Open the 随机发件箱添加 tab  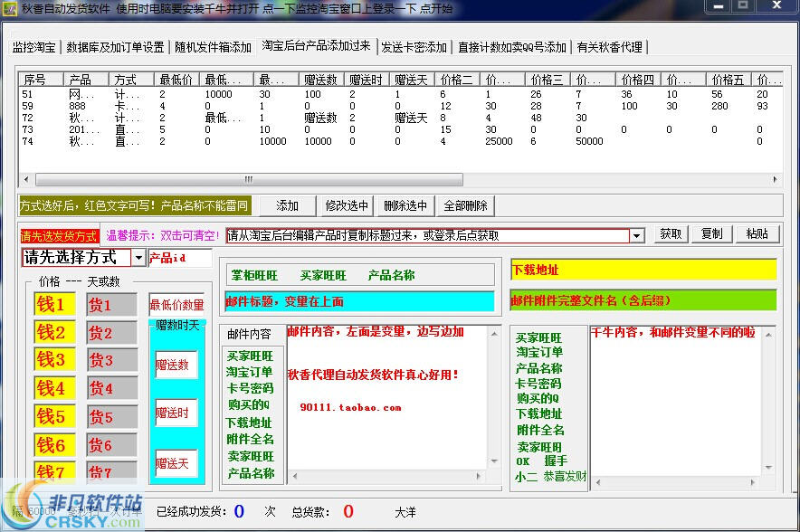coord(213,47)
